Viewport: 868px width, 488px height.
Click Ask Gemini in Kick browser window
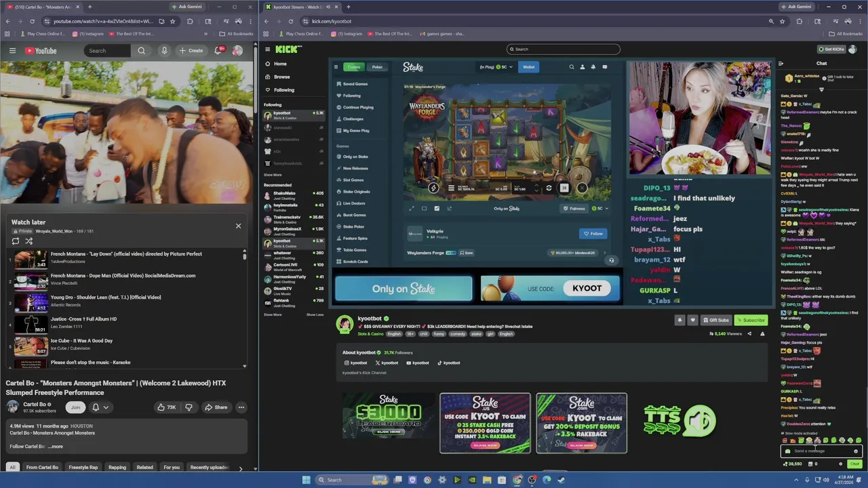(x=796, y=7)
